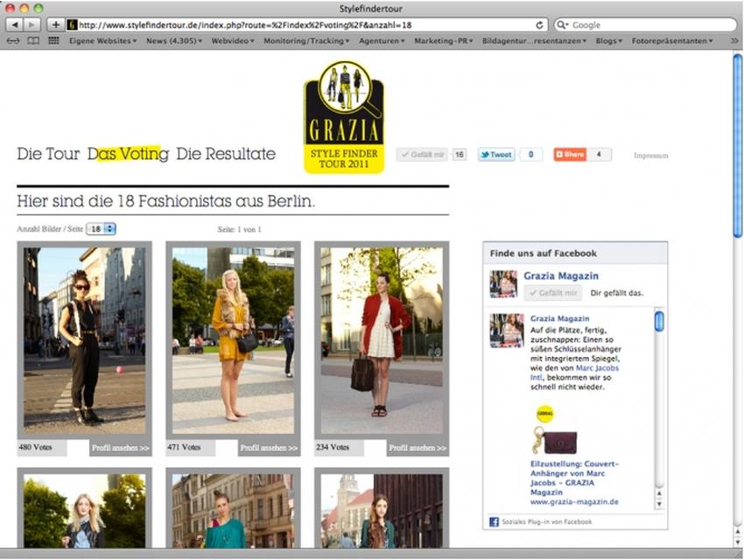
Task: Go to the Die Tour page
Action: click(48, 154)
